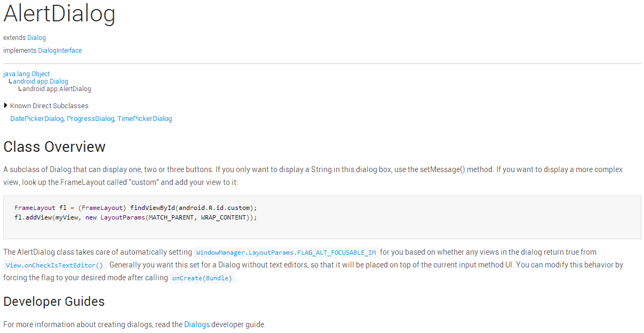Click the android.app.AlertDialog hierarchy entry
The image size is (644, 333).
coord(57,89)
